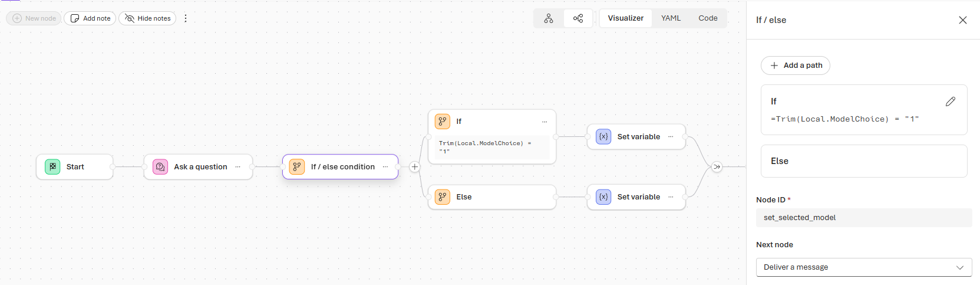980x285 pixels.
Task: Toggle Hide notes
Action: [x=147, y=18]
